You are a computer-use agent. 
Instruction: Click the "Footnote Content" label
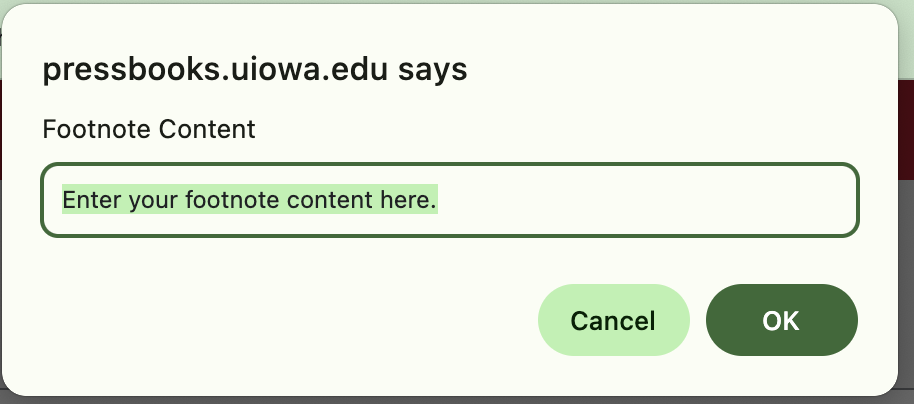pos(148,129)
